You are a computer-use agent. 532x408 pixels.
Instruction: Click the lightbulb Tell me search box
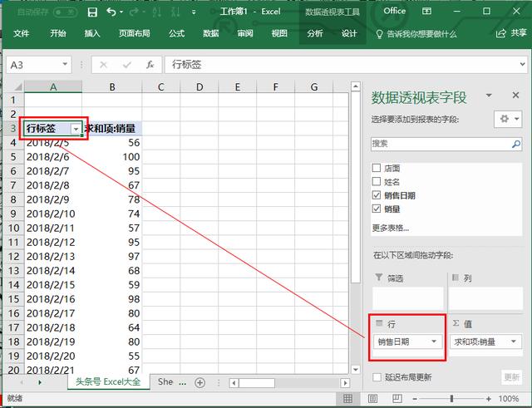click(417, 34)
